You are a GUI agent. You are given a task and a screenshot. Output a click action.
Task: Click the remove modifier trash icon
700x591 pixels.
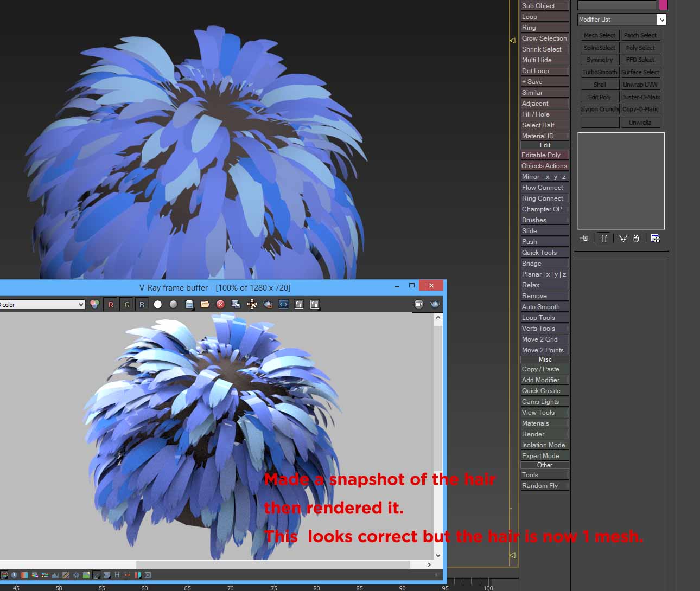click(x=636, y=239)
